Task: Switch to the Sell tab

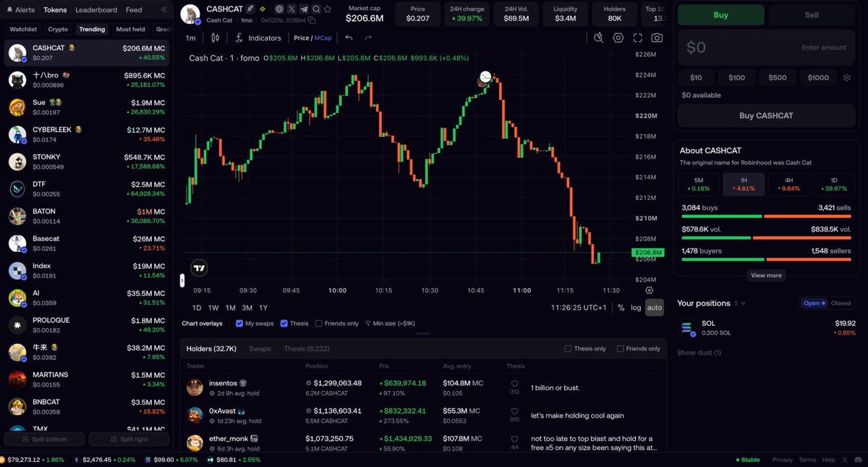Action: click(x=812, y=14)
